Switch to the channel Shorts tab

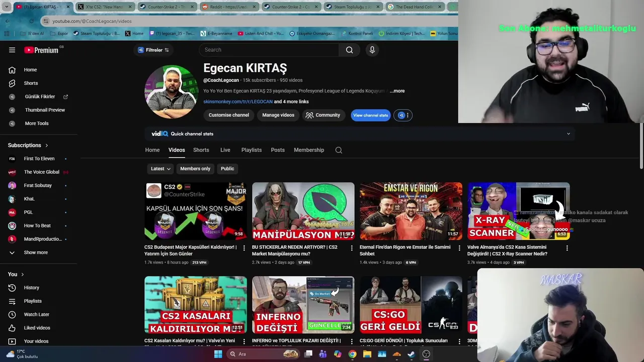(x=201, y=150)
